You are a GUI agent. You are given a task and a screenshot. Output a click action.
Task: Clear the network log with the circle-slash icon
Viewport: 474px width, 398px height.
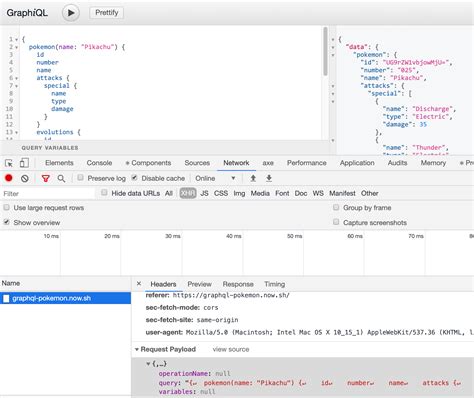click(x=25, y=178)
